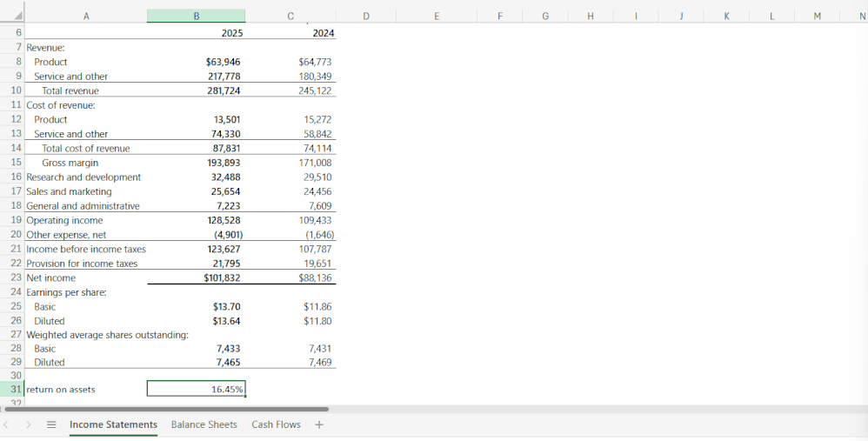The width and height of the screenshot is (868, 441).
Task: Select row 31 header
Action: (12, 389)
